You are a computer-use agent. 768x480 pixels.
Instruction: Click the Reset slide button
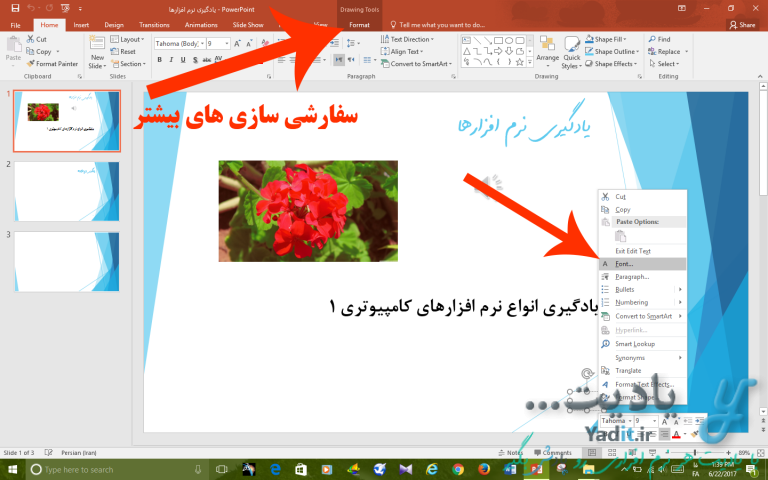pyautogui.click(x=123, y=51)
